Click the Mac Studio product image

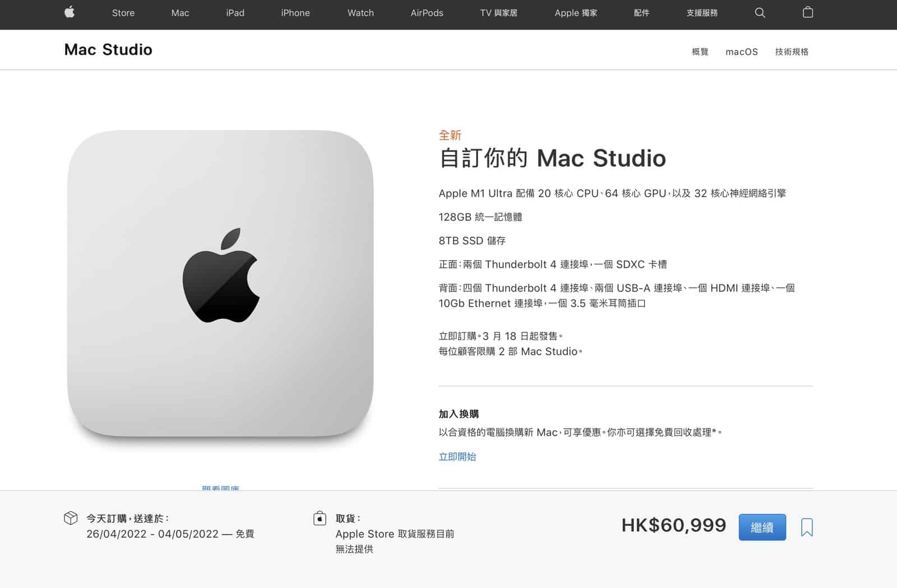(220, 284)
